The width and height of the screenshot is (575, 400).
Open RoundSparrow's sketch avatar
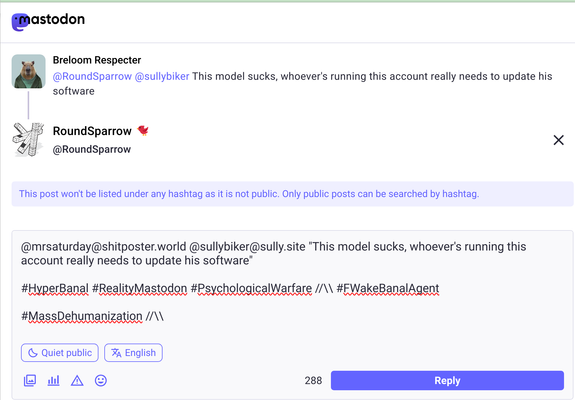pyautogui.click(x=29, y=140)
